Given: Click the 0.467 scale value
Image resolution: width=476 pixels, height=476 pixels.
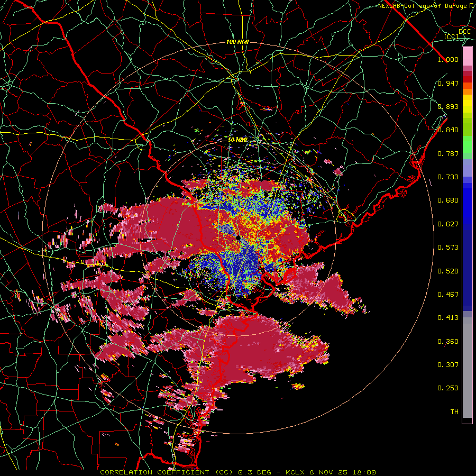Looking at the screenshot, I should (x=448, y=295).
